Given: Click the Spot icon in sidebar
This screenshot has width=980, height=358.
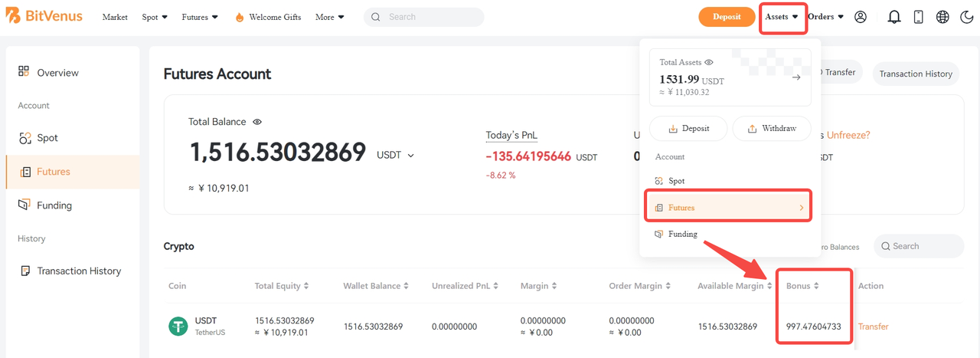Looking at the screenshot, I should (x=24, y=138).
